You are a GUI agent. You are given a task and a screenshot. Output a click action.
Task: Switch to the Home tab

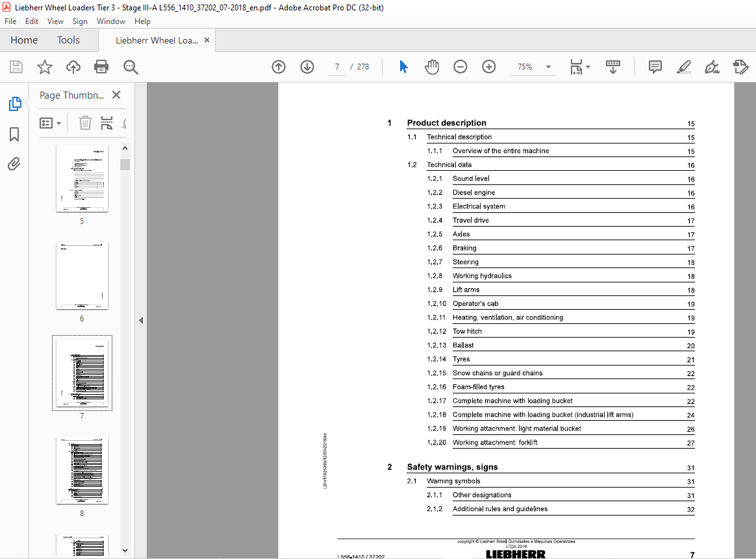coord(24,40)
